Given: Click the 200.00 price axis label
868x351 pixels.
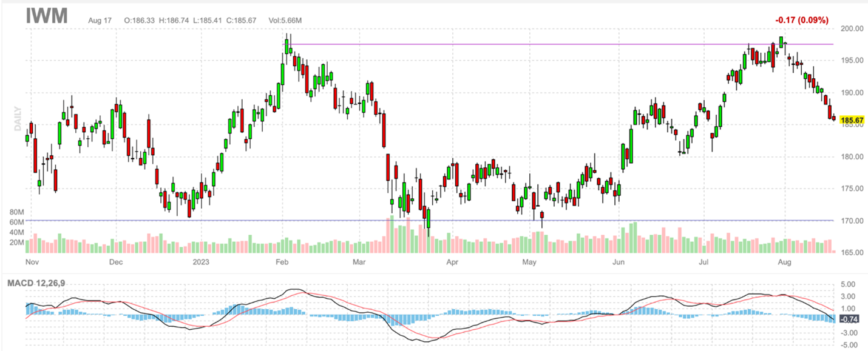Looking at the screenshot, I should [851, 28].
